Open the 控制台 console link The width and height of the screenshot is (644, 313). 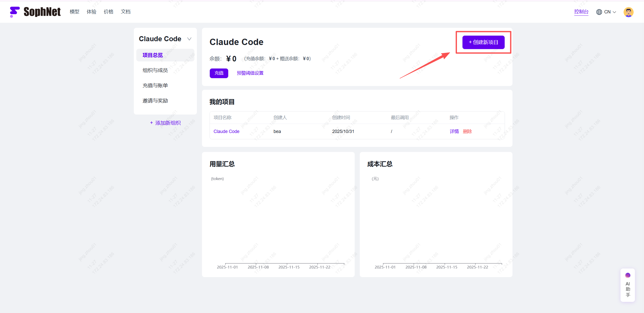[x=581, y=12]
